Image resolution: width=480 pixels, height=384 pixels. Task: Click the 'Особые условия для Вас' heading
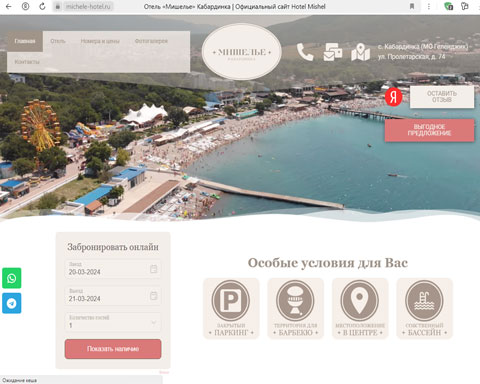328,263
